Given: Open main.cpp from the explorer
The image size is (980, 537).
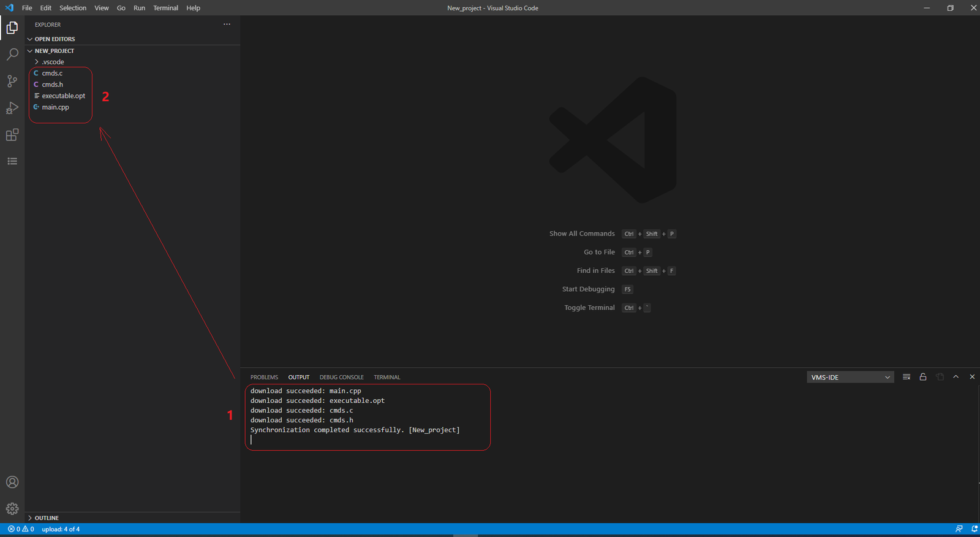Looking at the screenshot, I should click(55, 107).
